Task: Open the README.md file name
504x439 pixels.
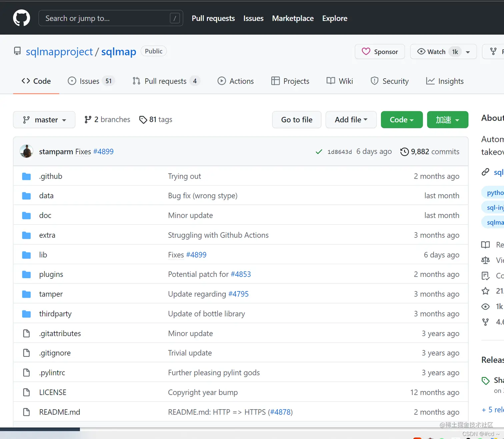Action: pos(60,412)
